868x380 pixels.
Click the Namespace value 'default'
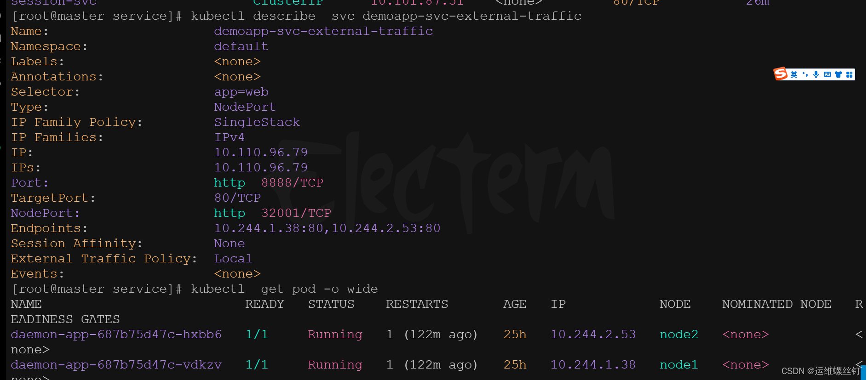pos(241,46)
